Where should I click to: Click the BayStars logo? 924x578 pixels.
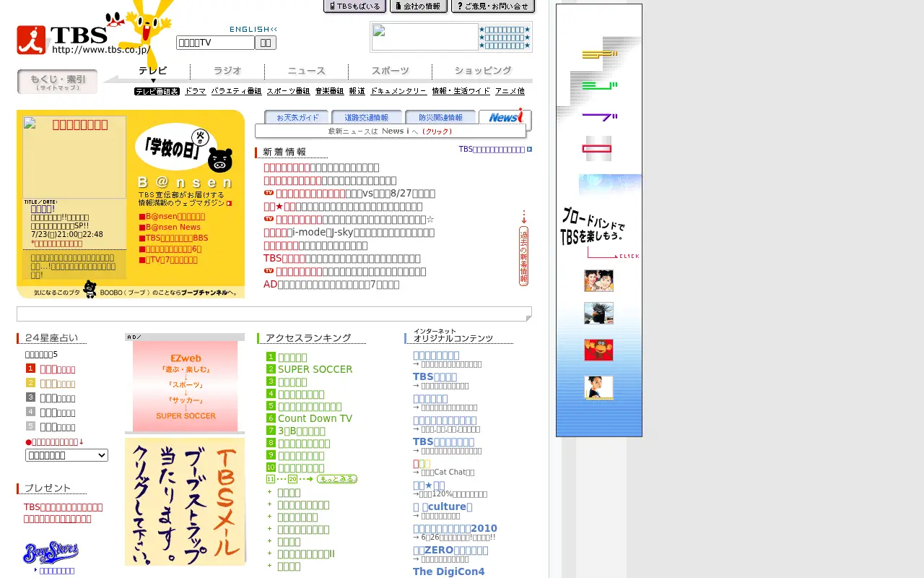pos(51,552)
